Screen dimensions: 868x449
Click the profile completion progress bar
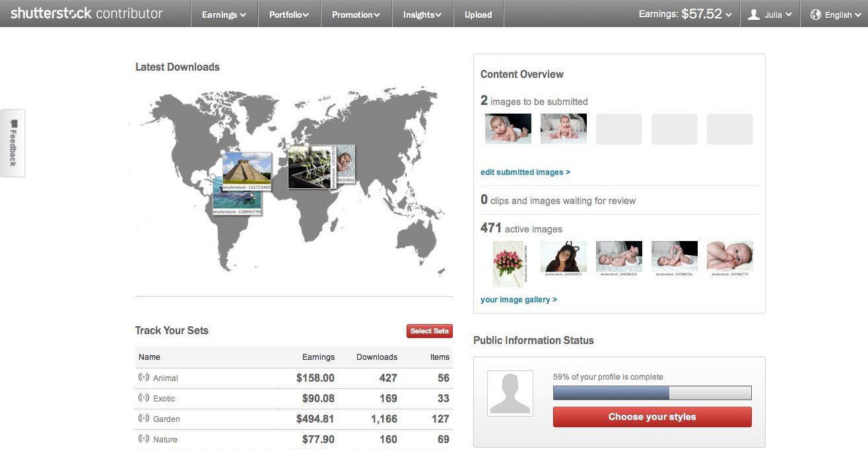click(651, 393)
